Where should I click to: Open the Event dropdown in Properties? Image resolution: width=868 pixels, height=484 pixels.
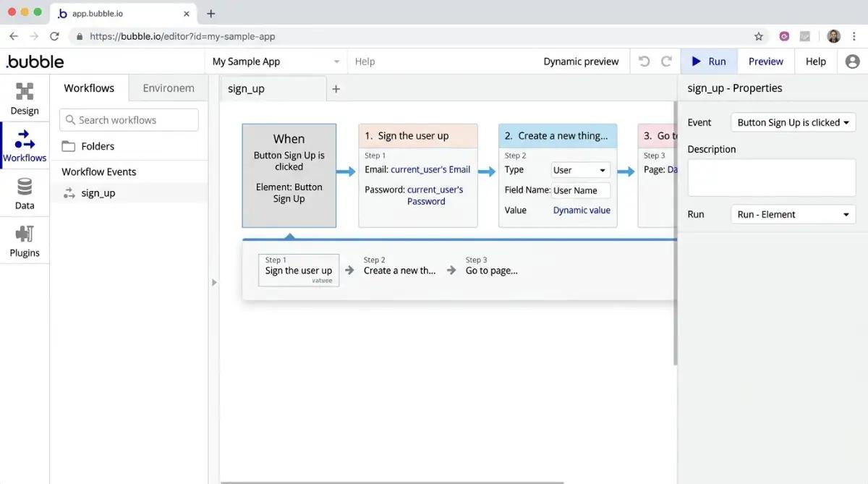tap(793, 122)
